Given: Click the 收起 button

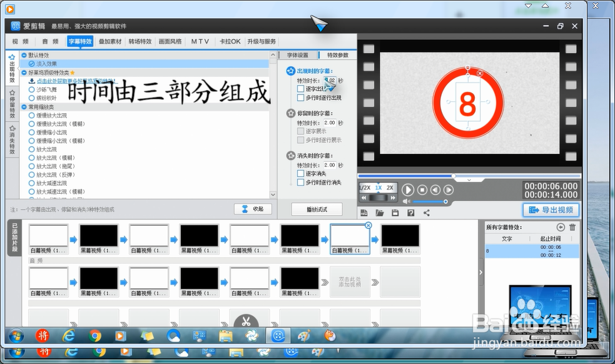Looking at the screenshot, I should pyautogui.click(x=253, y=209).
